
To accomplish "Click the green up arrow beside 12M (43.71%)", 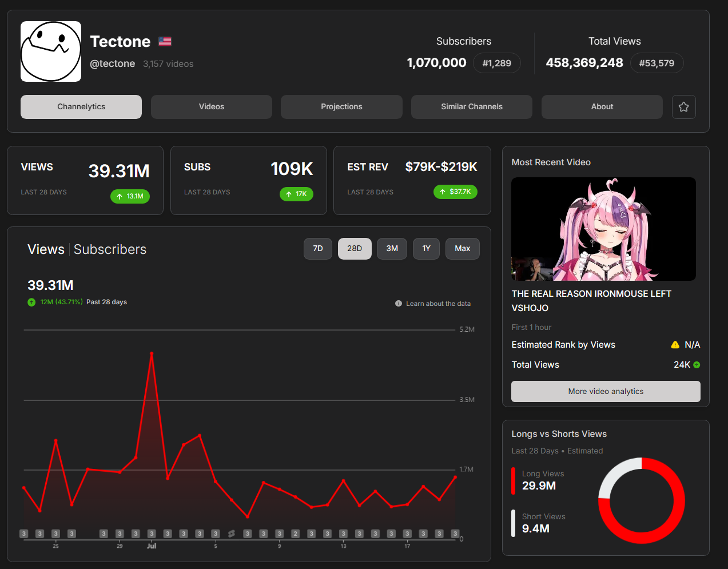I will click(x=31, y=302).
